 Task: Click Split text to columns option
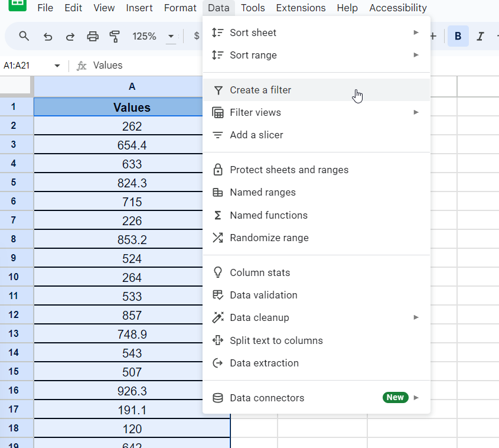point(276,340)
